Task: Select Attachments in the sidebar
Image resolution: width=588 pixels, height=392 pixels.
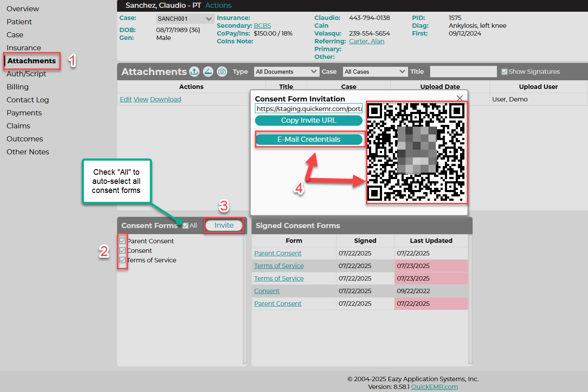Action: (32, 61)
